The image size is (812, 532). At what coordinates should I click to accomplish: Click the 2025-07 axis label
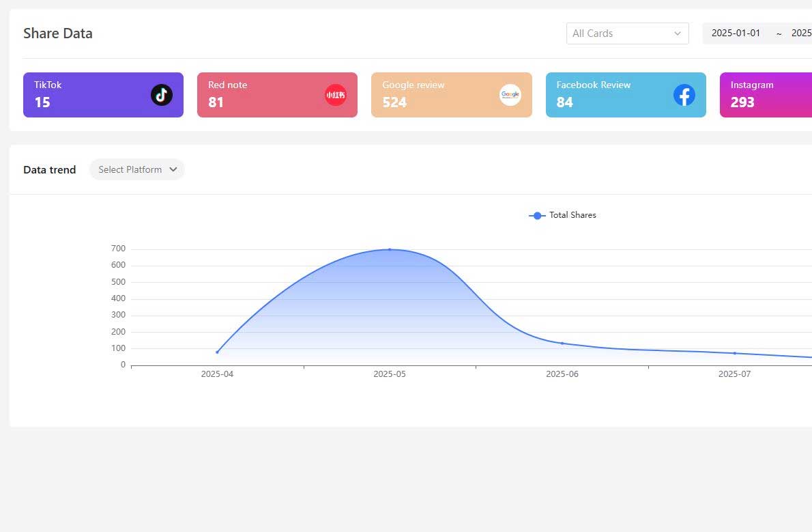[734, 374]
